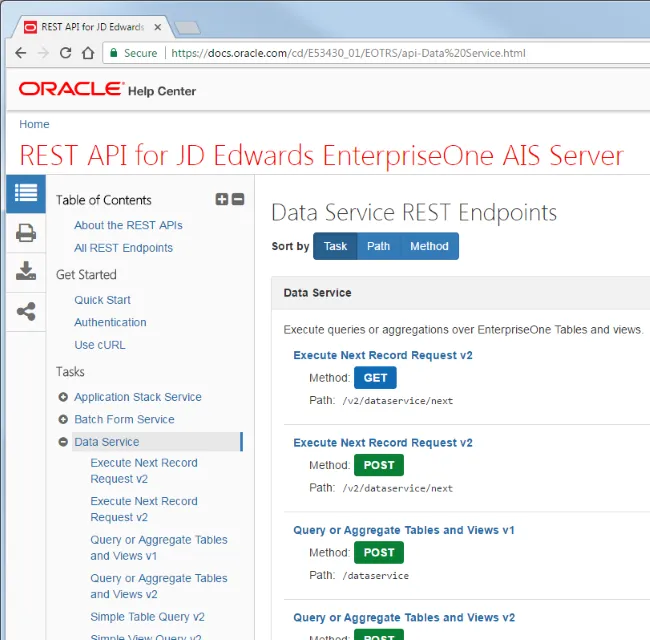The width and height of the screenshot is (650, 640).
Task: Click the browser Forward arrow
Action: tap(43, 53)
